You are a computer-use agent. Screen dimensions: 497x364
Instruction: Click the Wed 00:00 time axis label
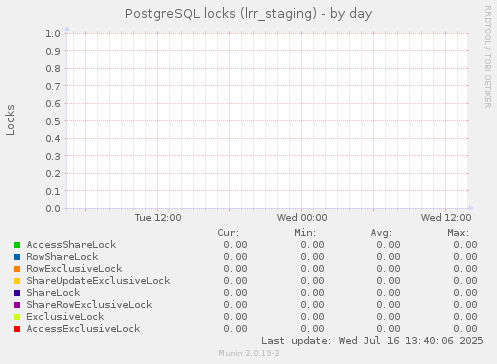tap(302, 218)
